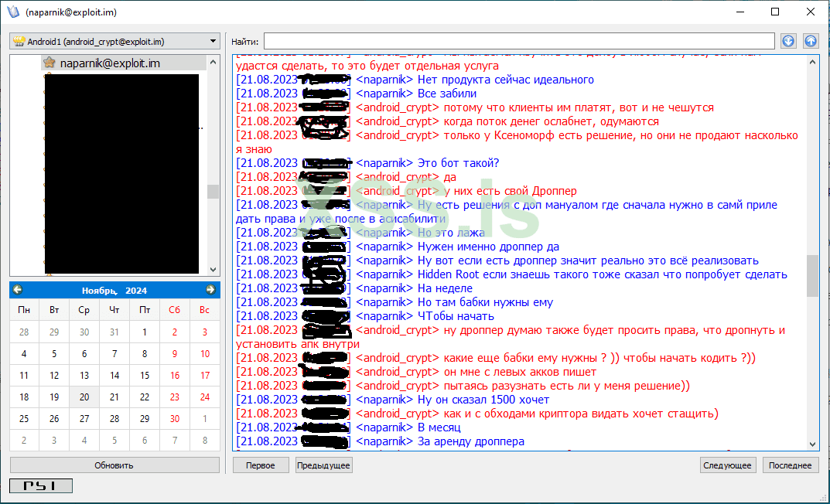Click message 'он мне с левых акков пишет'

(520, 372)
